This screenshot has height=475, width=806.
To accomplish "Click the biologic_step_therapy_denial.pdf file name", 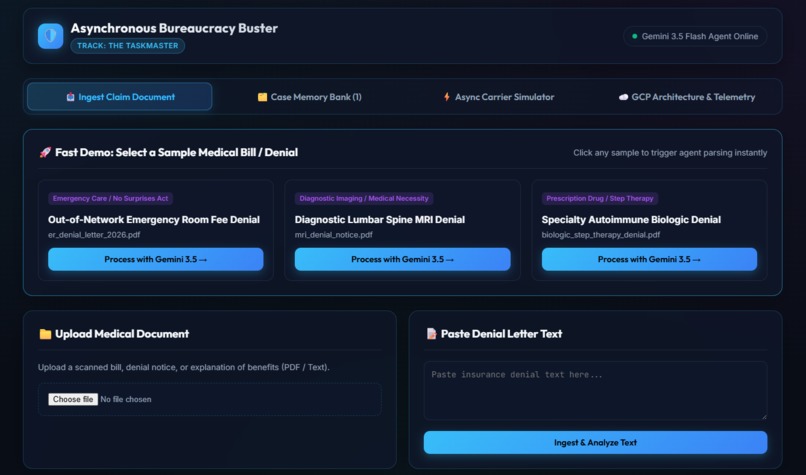I will pyautogui.click(x=601, y=235).
